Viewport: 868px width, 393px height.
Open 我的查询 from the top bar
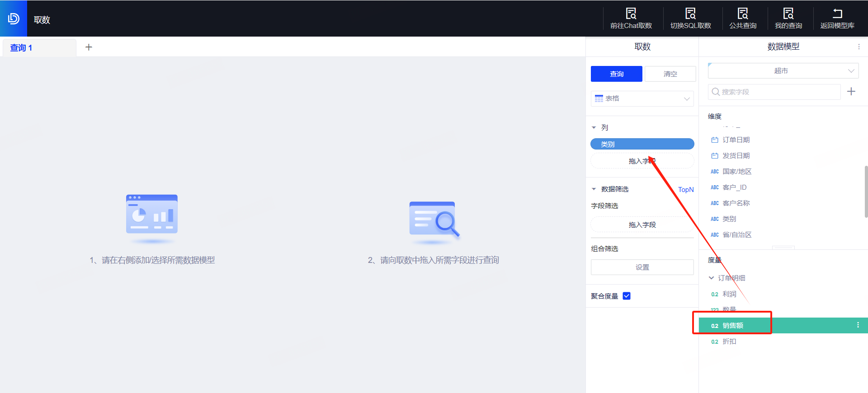tap(788, 14)
